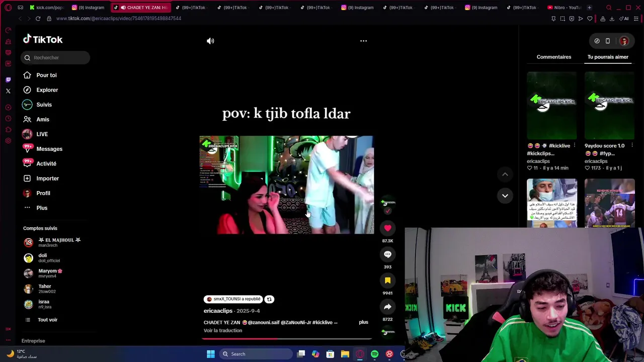Screen dimensions: 644x362
Task: Open the profile avatar menu at top right
Action: click(x=624, y=41)
